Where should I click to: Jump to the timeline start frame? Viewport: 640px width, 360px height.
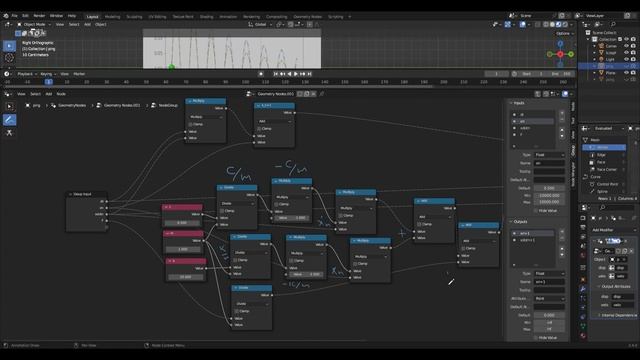pyautogui.click(x=276, y=74)
